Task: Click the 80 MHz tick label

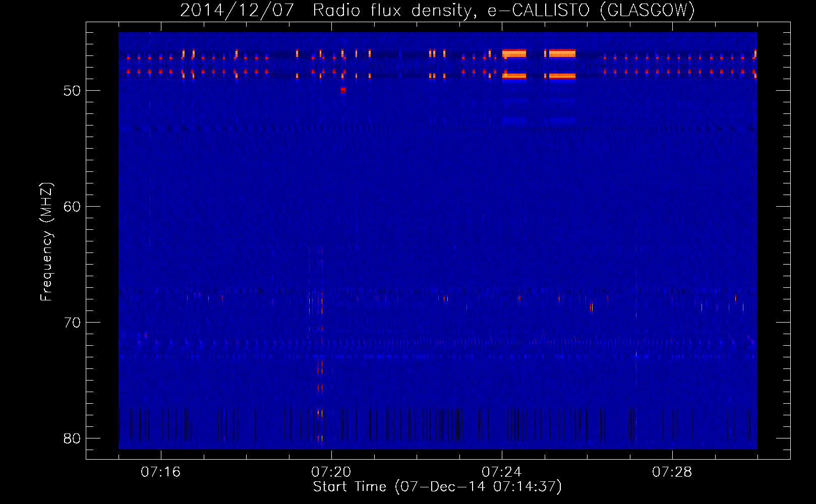Action: (72, 438)
